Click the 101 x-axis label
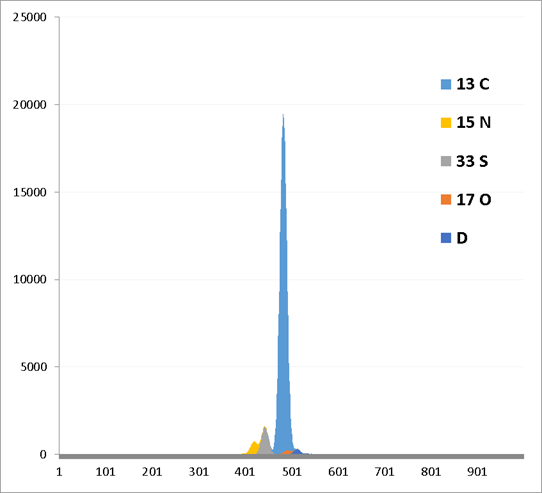Image resolution: width=542 pixels, height=493 pixels. (105, 472)
